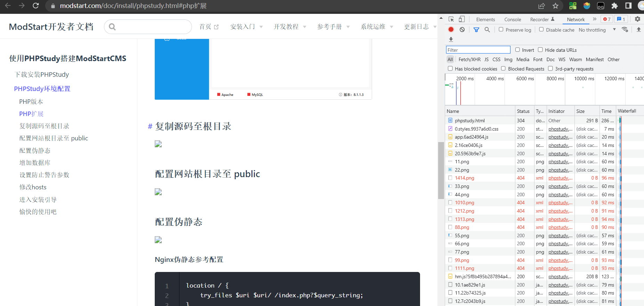Click the 7 errors badge in DevTools
Viewport: 644px width, 306px height.
coord(607,19)
